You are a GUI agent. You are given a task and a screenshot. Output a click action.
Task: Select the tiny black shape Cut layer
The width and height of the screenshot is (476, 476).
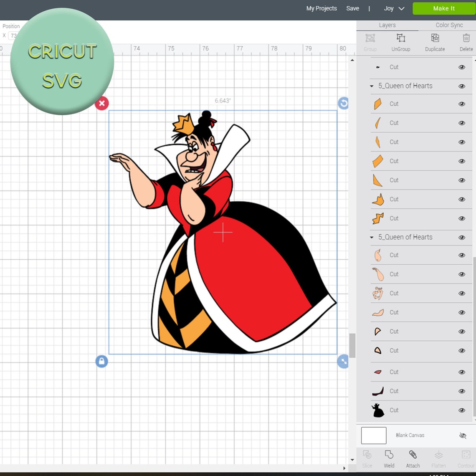click(x=378, y=67)
